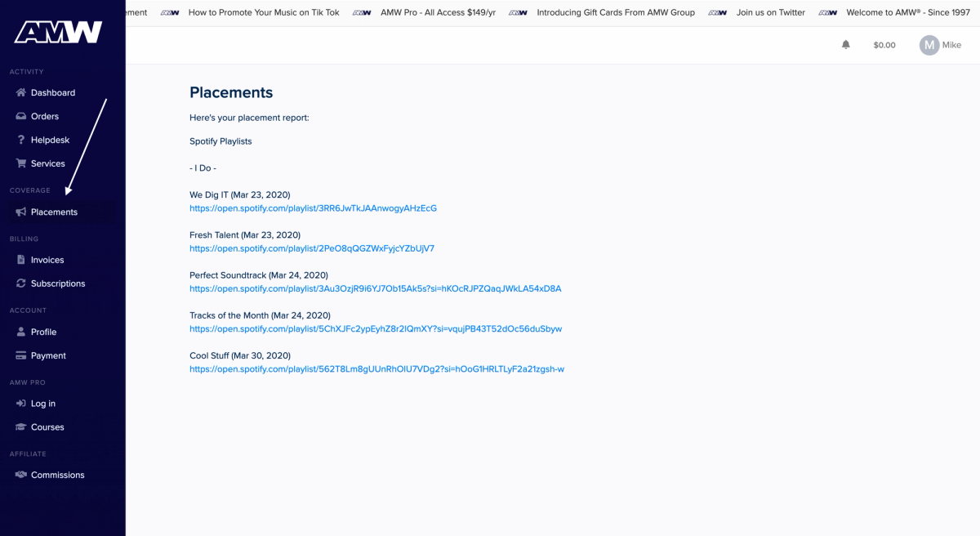This screenshot has width=980, height=536.
Task: Click How to Promote Your Music ticker
Action: [x=264, y=12]
